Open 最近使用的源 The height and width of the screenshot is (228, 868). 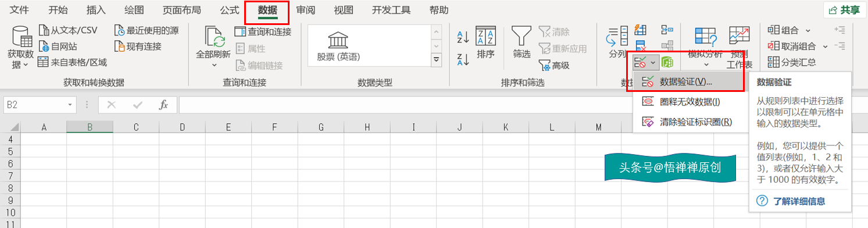(x=147, y=30)
